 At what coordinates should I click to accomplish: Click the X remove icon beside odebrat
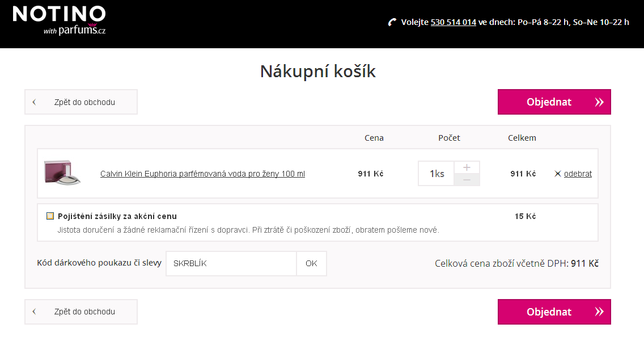557,174
